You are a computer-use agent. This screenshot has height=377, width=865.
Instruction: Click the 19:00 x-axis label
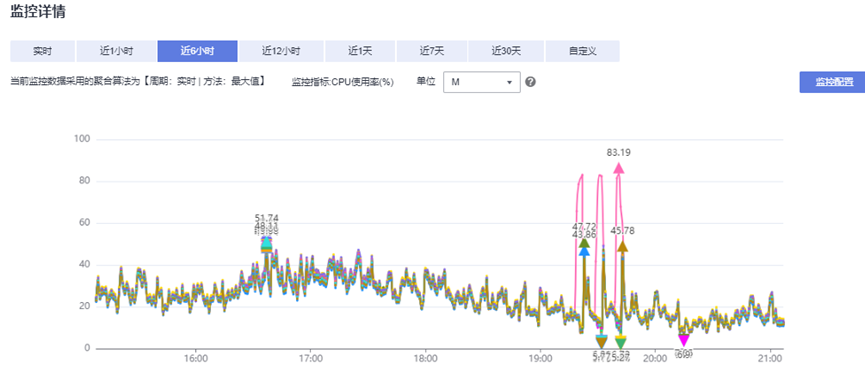point(540,359)
